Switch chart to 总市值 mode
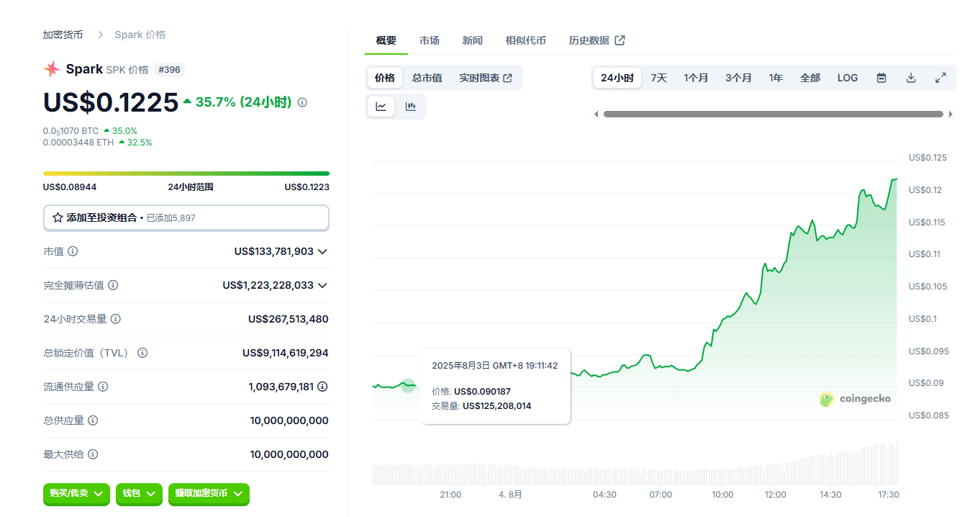 coord(427,78)
